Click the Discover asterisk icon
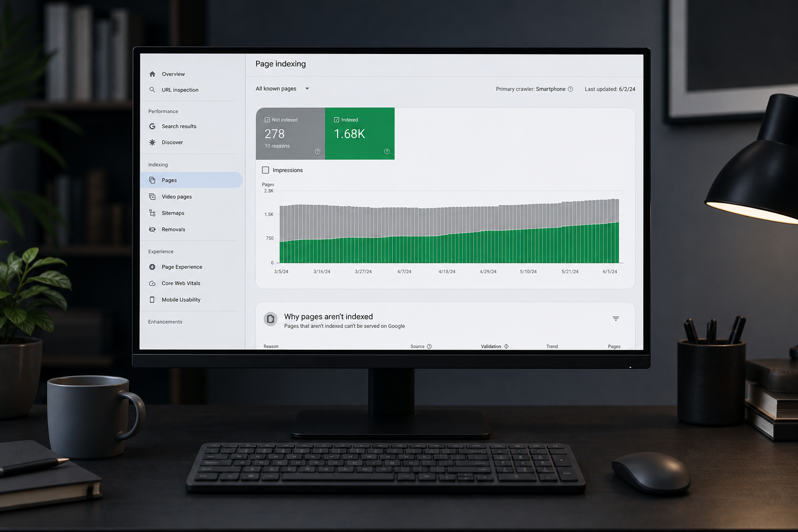This screenshot has width=798, height=532. click(152, 142)
